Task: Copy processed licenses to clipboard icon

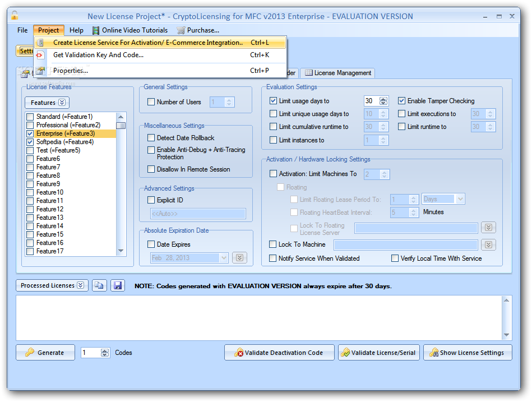Action: tap(99, 285)
